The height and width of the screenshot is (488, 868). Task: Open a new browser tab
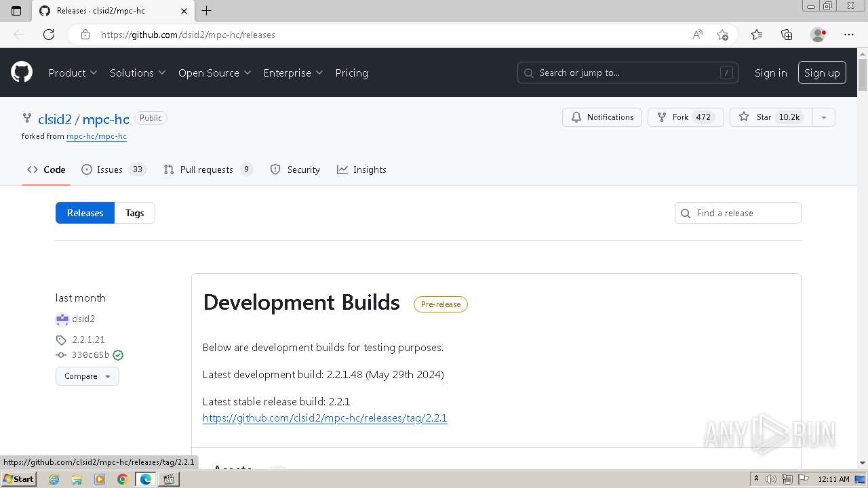point(207,11)
